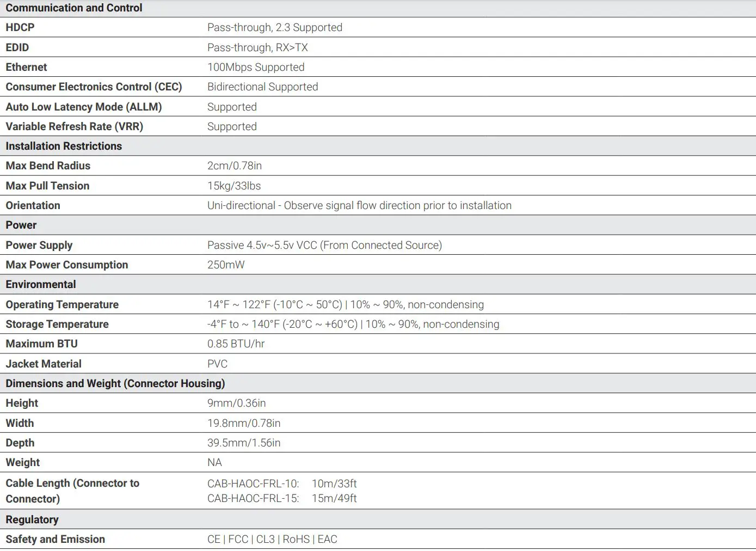
Task: Select 'Cable Length (Connector to Connector)' label
Action: click(x=72, y=491)
